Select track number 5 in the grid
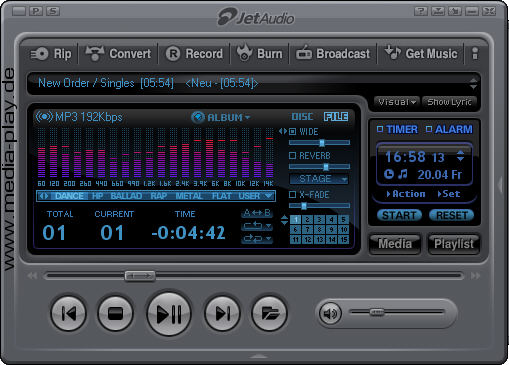 tap(343, 219)
